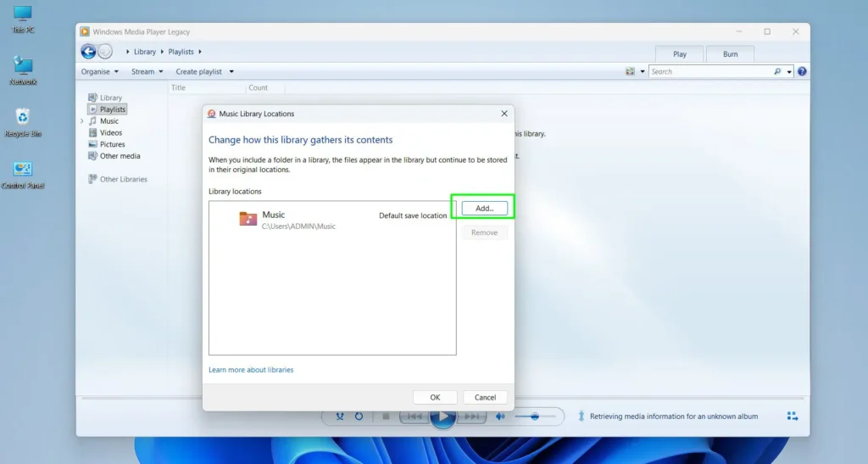
Task: Open Learn more about libraries link
Action: [x=251, y=370]
